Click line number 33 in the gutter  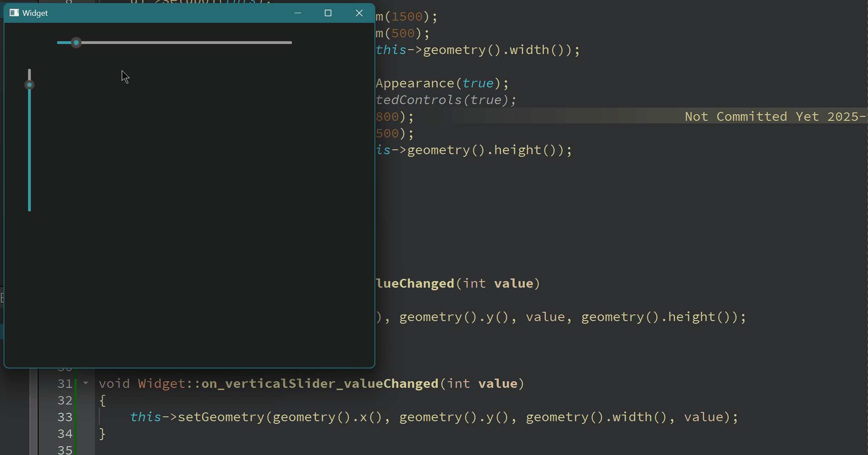tap(65, 417)
